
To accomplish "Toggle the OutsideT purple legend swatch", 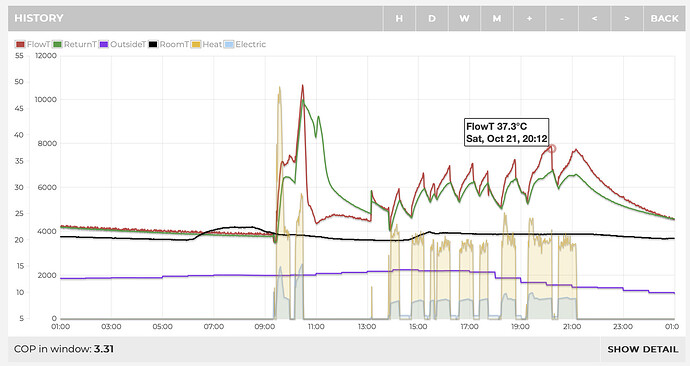I will click(x=104, y=44).
